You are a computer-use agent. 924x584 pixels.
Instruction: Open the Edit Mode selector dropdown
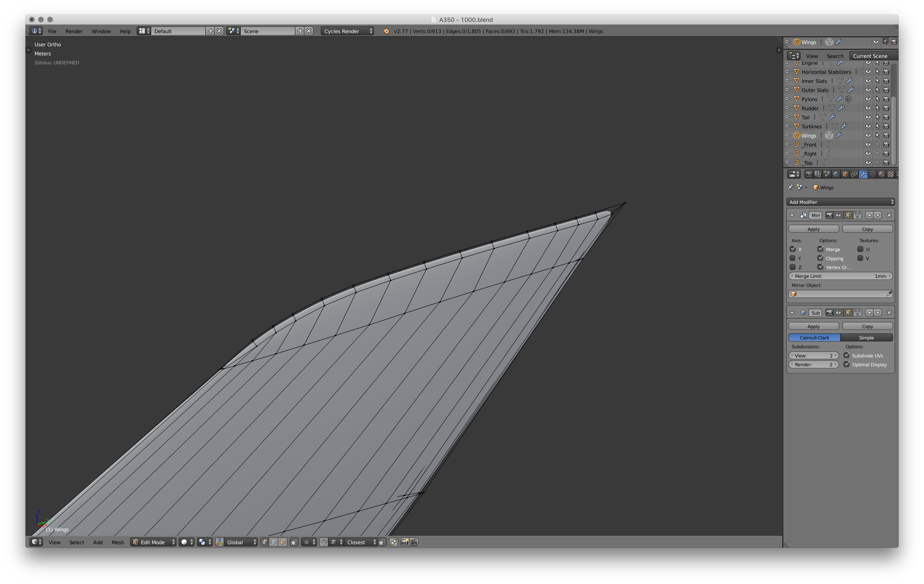[x=153, y=542]
